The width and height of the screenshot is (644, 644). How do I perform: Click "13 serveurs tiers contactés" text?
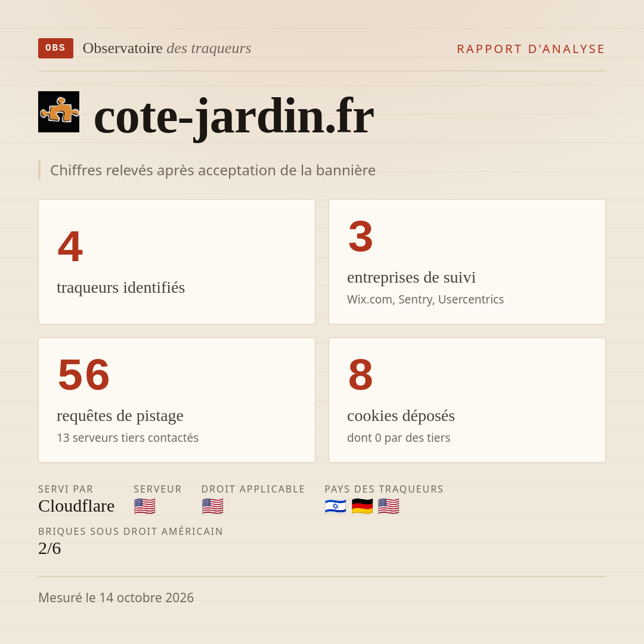[x=128, y=438]
